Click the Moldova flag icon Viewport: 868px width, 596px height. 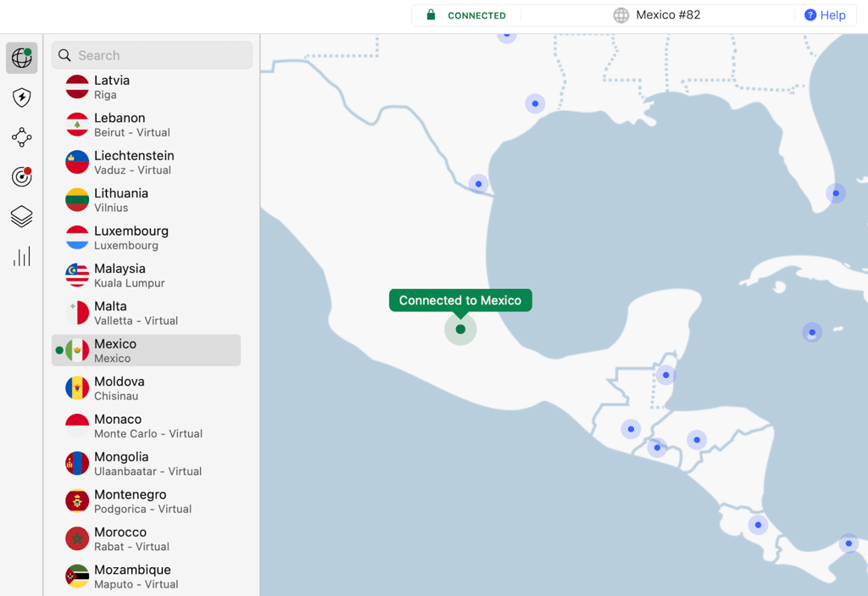click(77, 388)
